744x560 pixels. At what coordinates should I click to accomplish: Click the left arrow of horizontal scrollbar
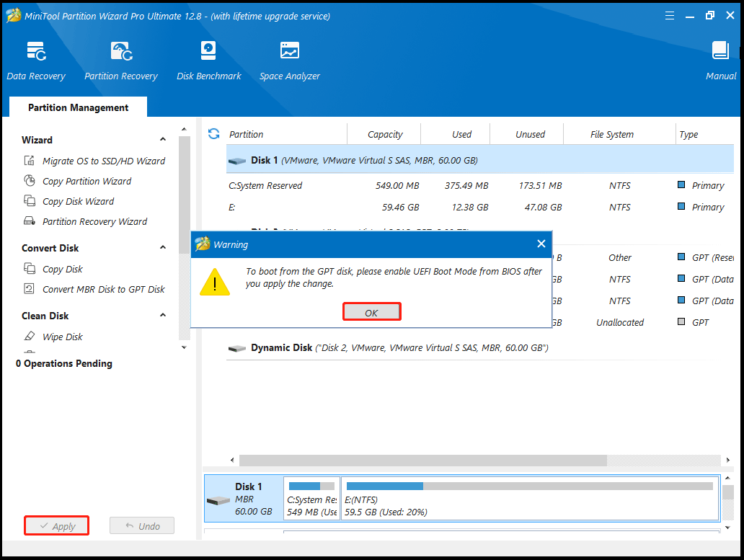[x=232, y=460]
